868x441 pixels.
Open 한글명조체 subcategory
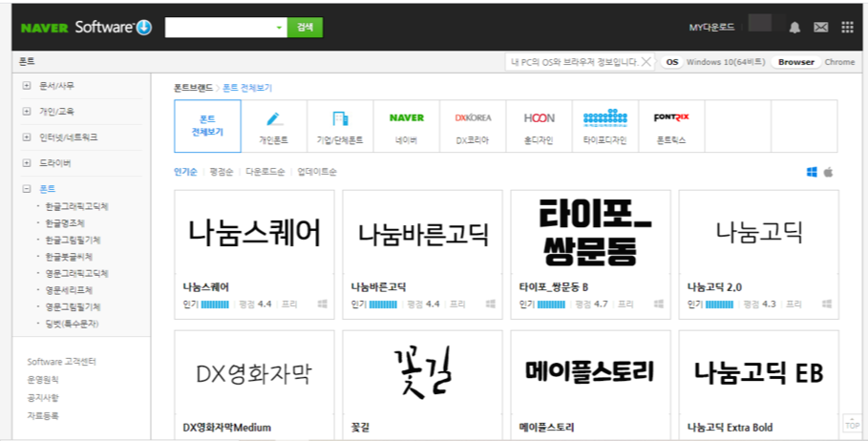(65, 223)
